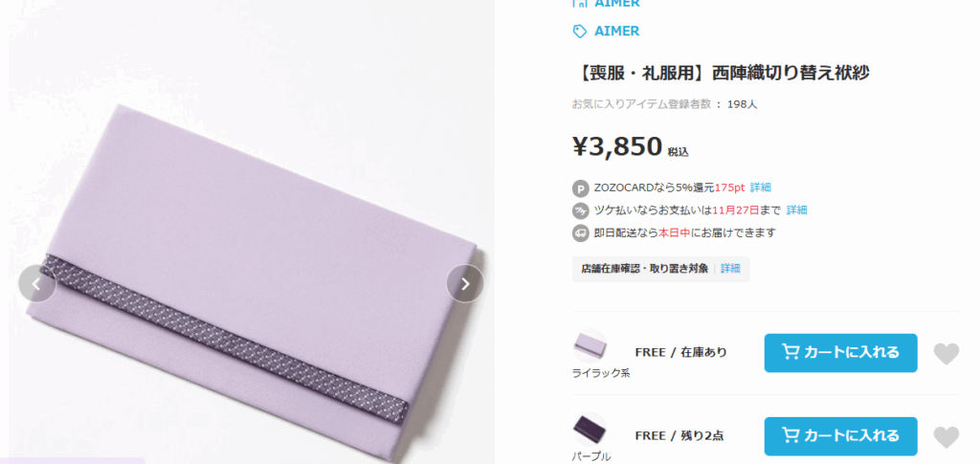Click the P points icon
Screen dimensions: 980x464
tap(581, 188)
